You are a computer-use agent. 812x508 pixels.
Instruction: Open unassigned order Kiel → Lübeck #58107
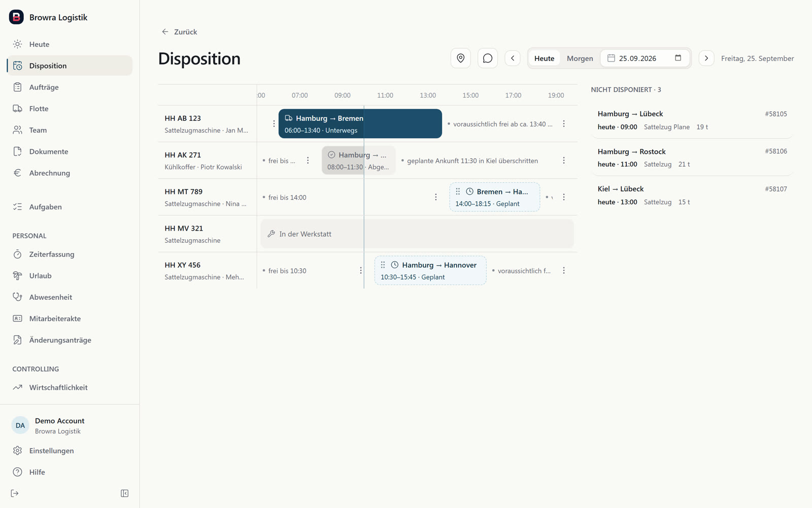[692, 195]
